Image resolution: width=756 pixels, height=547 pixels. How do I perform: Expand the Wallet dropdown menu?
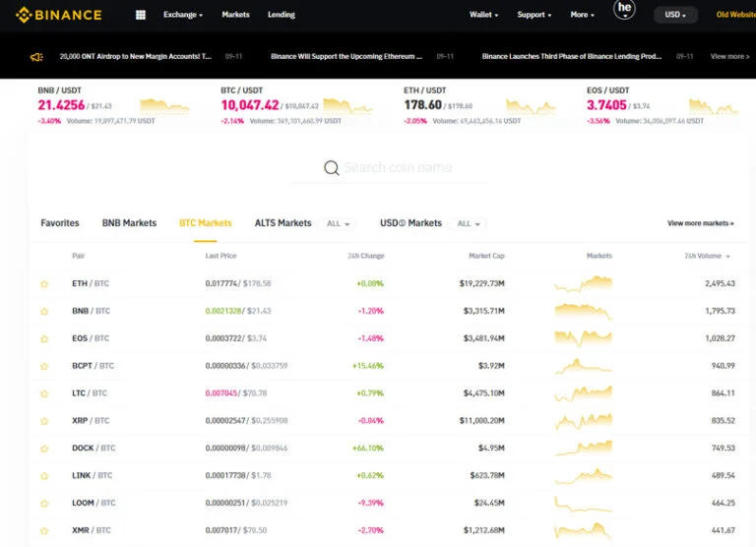pyautogui.click(x=483, y=15)
